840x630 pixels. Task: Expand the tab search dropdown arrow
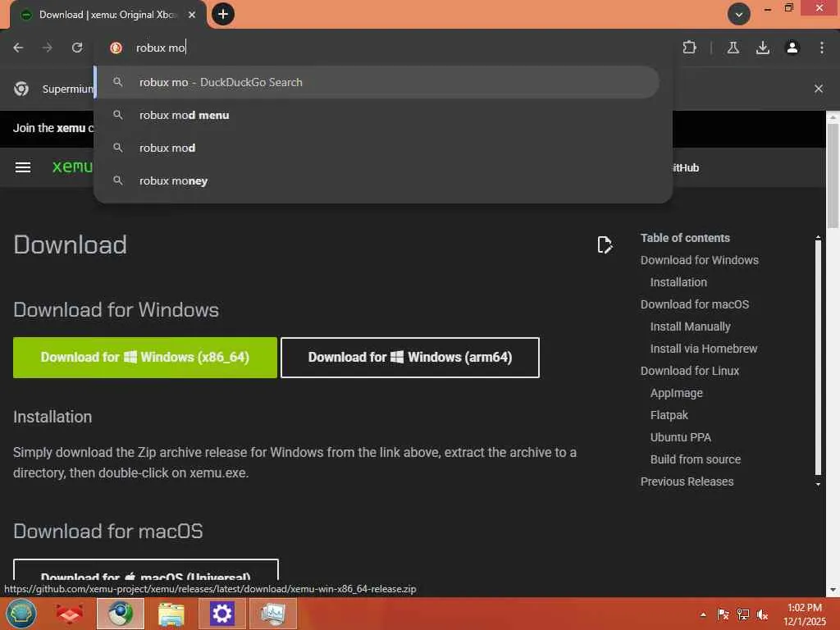click(739, 14)
